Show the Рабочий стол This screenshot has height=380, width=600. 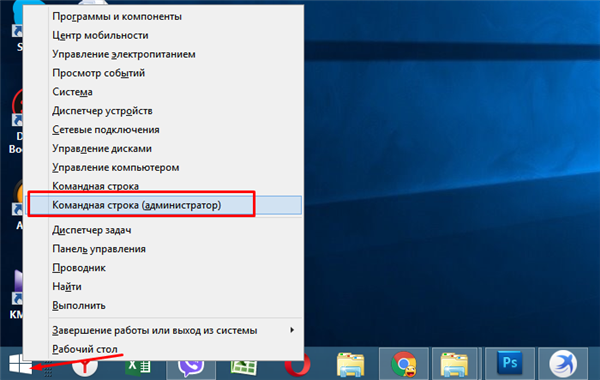click(164, 349)
